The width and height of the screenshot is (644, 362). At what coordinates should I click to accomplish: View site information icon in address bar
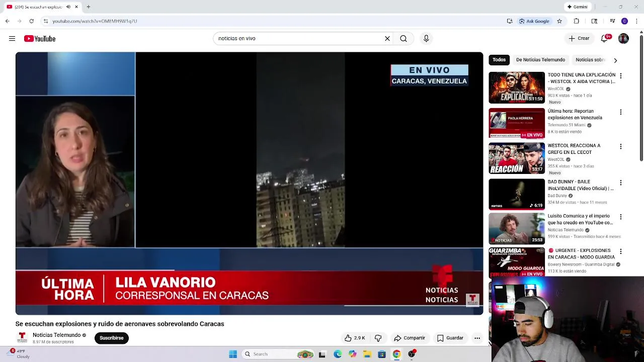pos(46,21)
